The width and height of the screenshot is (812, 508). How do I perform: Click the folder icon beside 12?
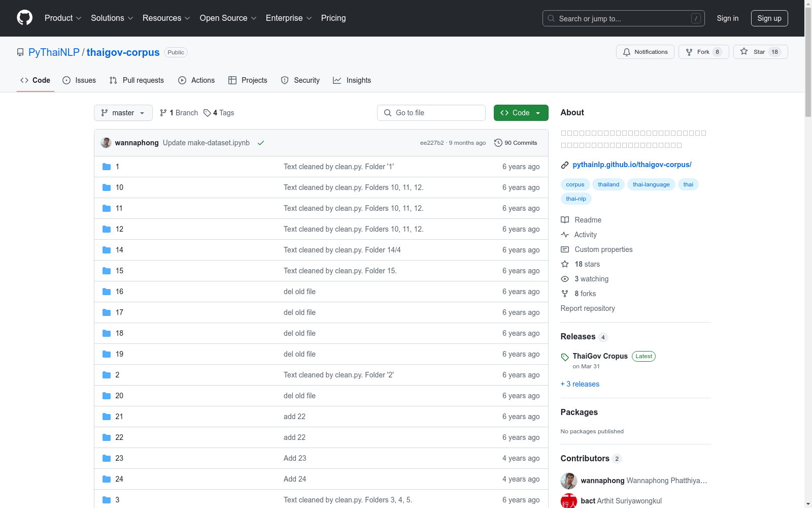[107, 229]
